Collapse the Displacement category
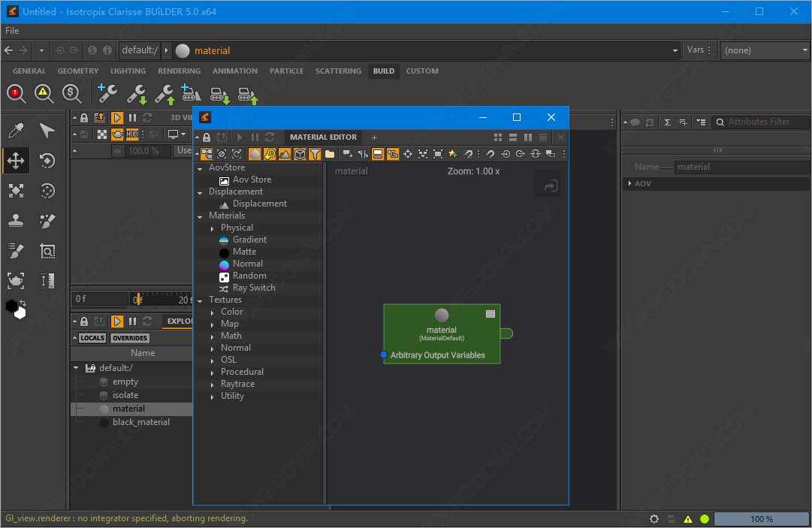The width and height of the screenshot is (812, 528). pos(201,192)
